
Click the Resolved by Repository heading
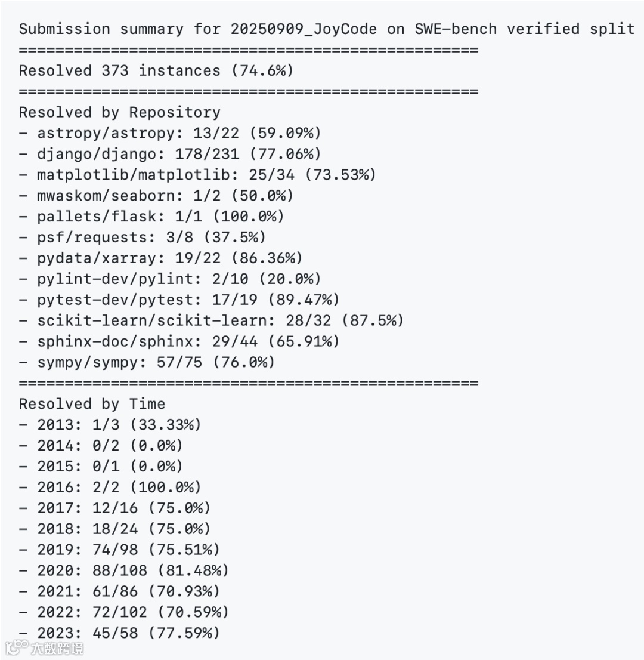click(120, 112)
